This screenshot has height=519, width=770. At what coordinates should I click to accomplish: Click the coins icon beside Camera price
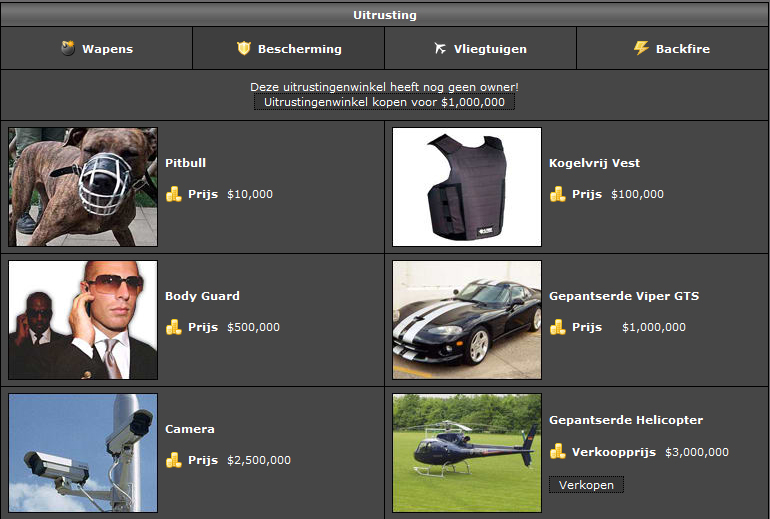pos(174,460)
